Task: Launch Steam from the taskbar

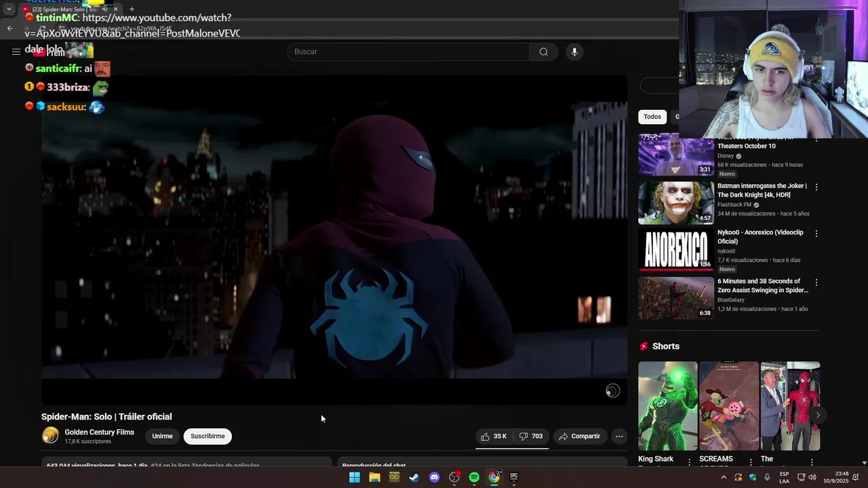Action: [x=414, y=477]
